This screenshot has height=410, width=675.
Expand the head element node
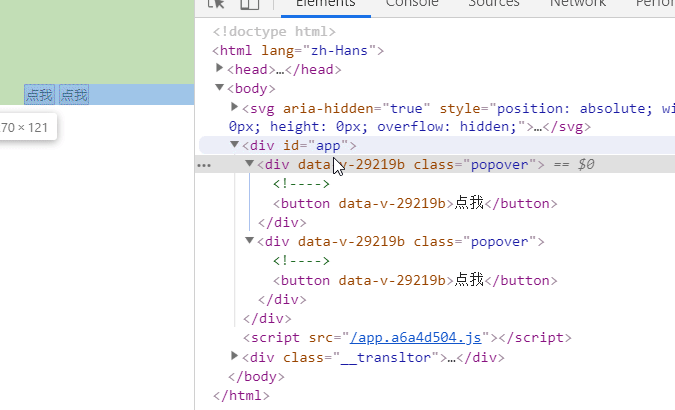pyautogui.click(x=221, y=69)
